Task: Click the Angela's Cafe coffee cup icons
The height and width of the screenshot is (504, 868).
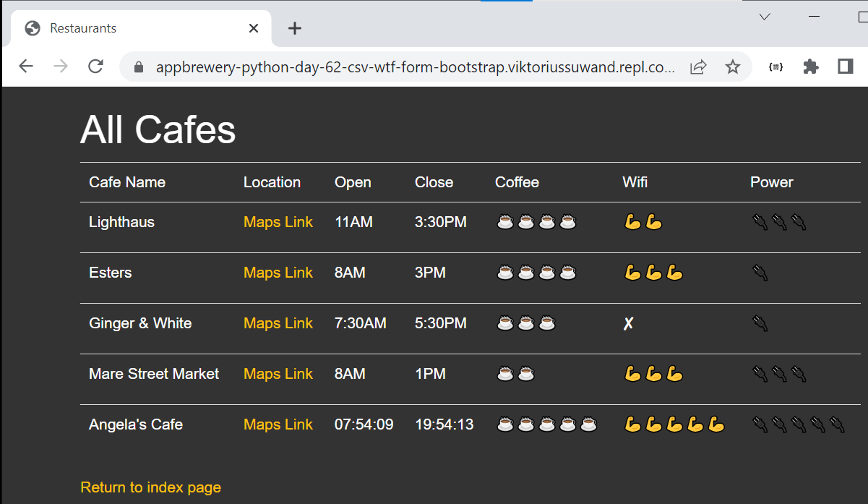Action: click(547, 424)
